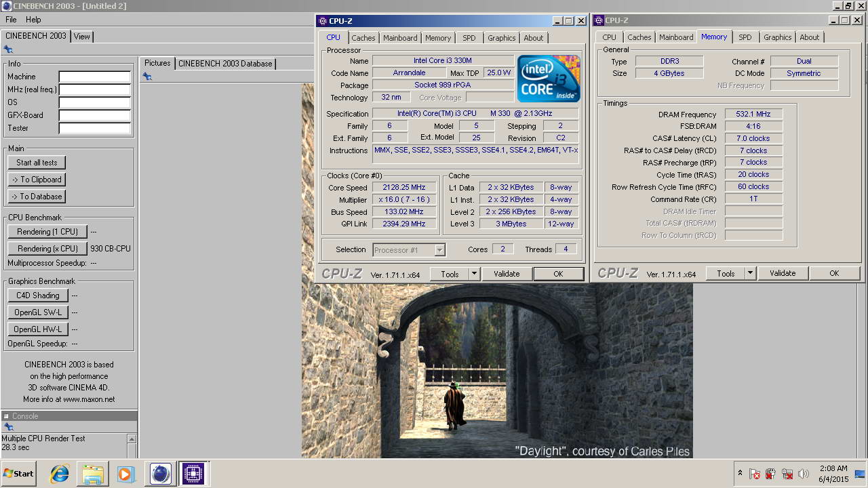Start the OpenGL HW-L test
This screenshot has width=868, height=488.
pos(38,329)
